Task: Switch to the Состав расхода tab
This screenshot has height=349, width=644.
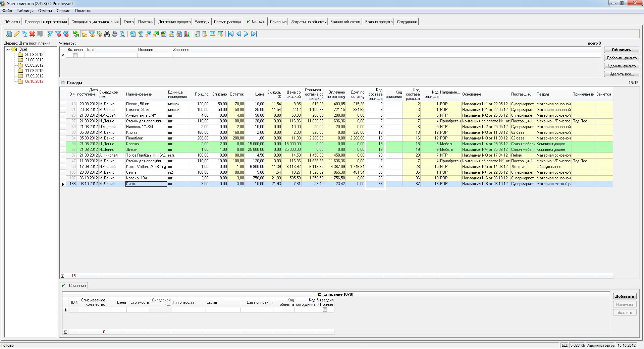Action: 227,22
